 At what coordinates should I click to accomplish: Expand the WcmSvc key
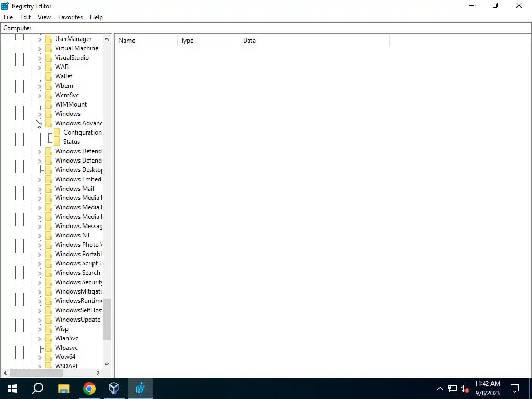pyautogui.click(x=39, y=96)
